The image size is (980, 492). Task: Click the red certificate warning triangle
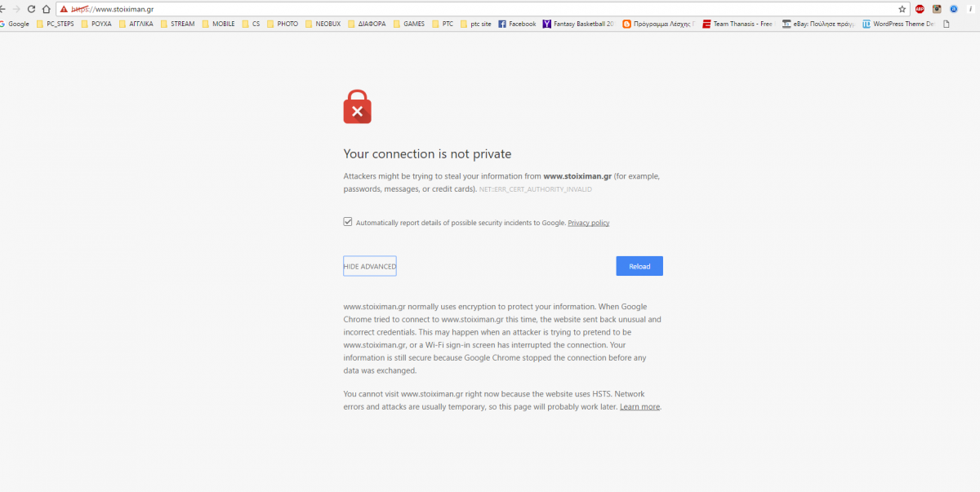pyautogui.click(x=64, y=9)
